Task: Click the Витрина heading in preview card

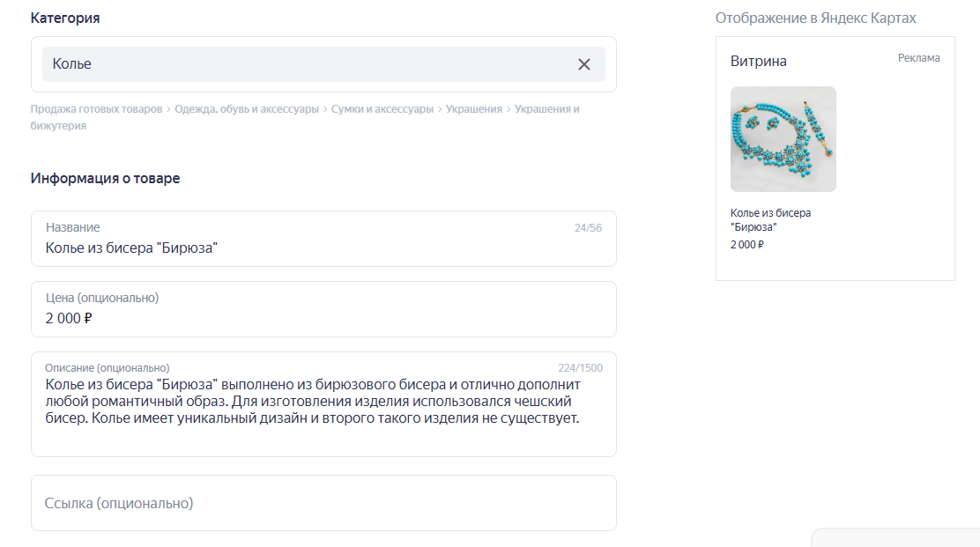Action: click(x=758, y=62)
